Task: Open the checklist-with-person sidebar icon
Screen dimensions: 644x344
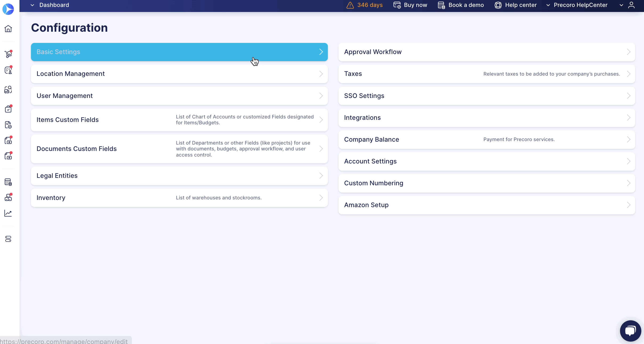Action: (x=8, y=70)
